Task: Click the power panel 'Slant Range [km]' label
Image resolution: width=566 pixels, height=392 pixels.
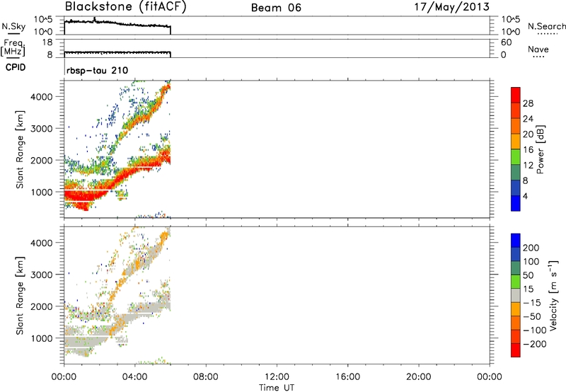Action: (20, 149)
